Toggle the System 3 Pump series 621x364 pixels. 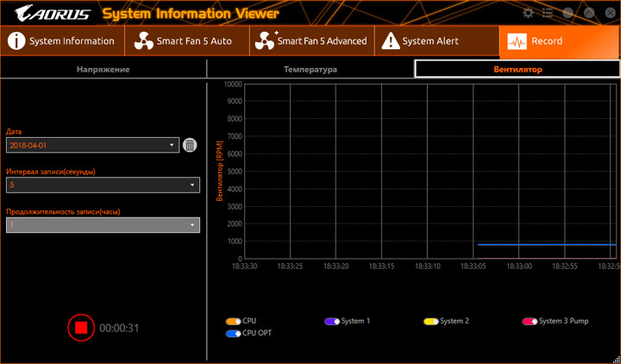coord(529,321)
